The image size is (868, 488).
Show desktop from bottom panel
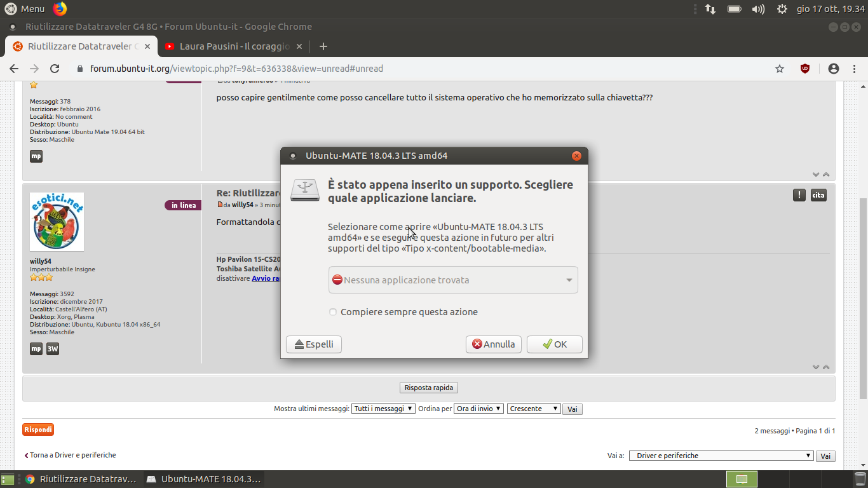(x=8, y=479)
